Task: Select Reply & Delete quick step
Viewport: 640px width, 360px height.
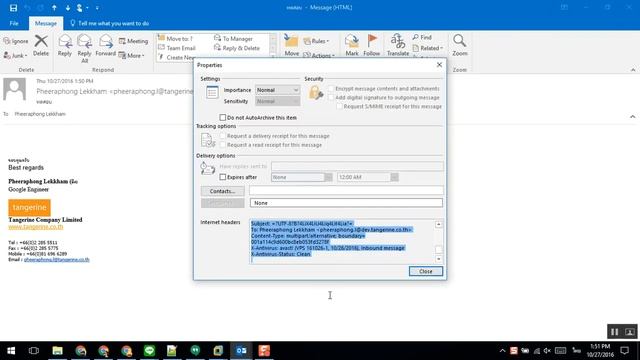Action: pyautogui.click(x=237, y=48)
